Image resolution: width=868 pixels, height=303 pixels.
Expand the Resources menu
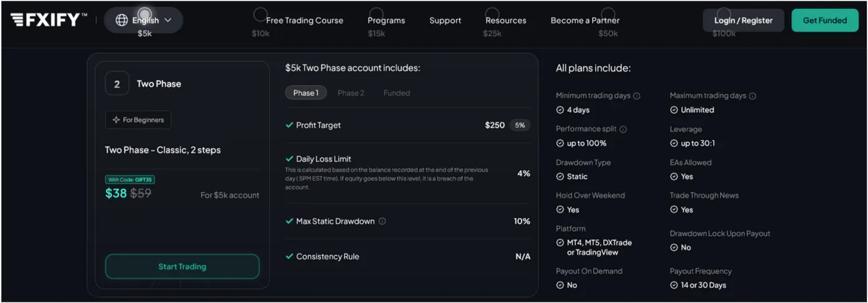(506, 20)
